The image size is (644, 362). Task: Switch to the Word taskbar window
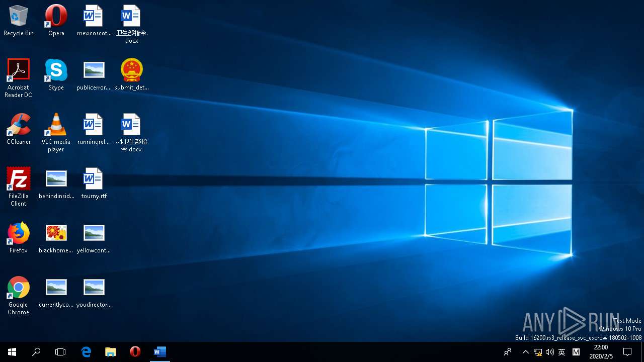[x=159, y=352]
